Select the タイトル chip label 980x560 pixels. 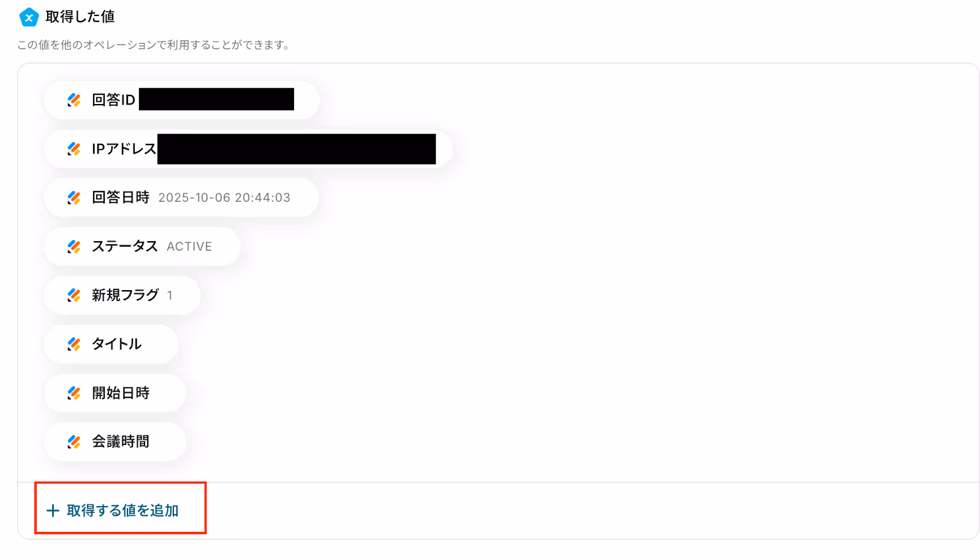pyautogui.click(x=116, y=344)
